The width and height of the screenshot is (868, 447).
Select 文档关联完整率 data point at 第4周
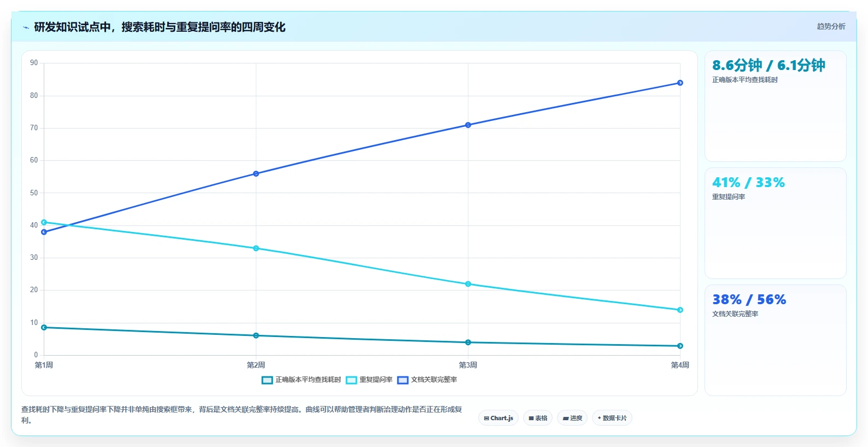pyautogui.click(x=680, y=83)
